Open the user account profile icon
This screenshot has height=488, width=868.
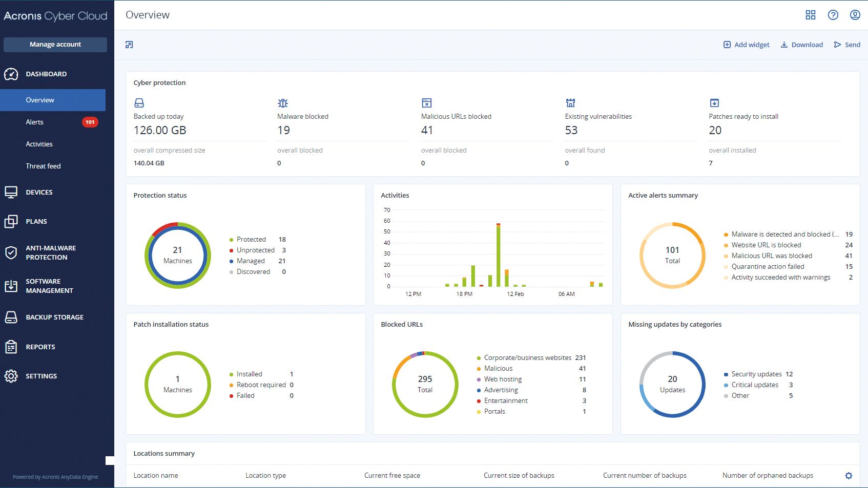(855, 15)
